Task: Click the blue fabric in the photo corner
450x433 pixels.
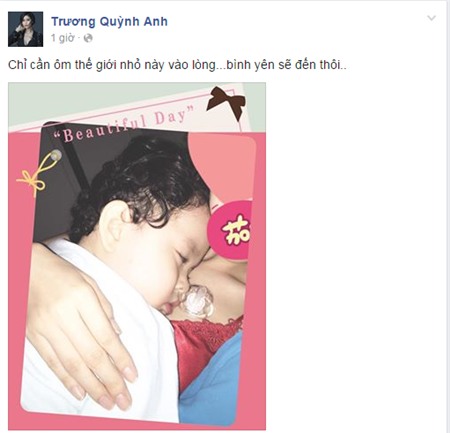Action: [x=213, y=383]
